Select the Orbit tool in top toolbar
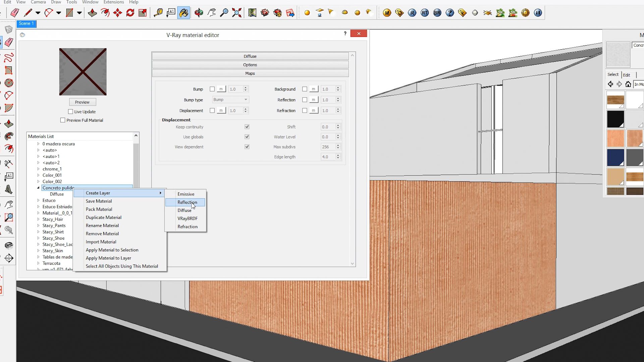 199,13
